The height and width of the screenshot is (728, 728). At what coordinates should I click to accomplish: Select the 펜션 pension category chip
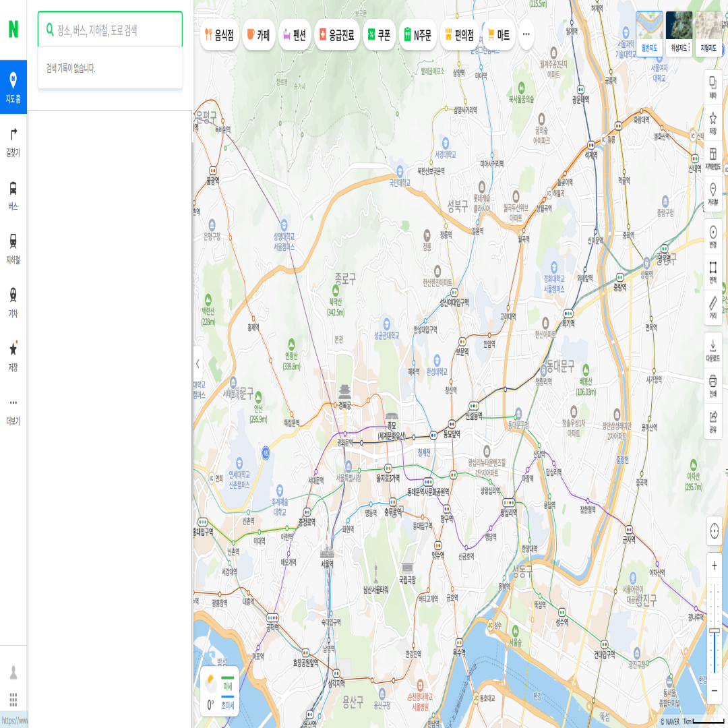[295, 35]
